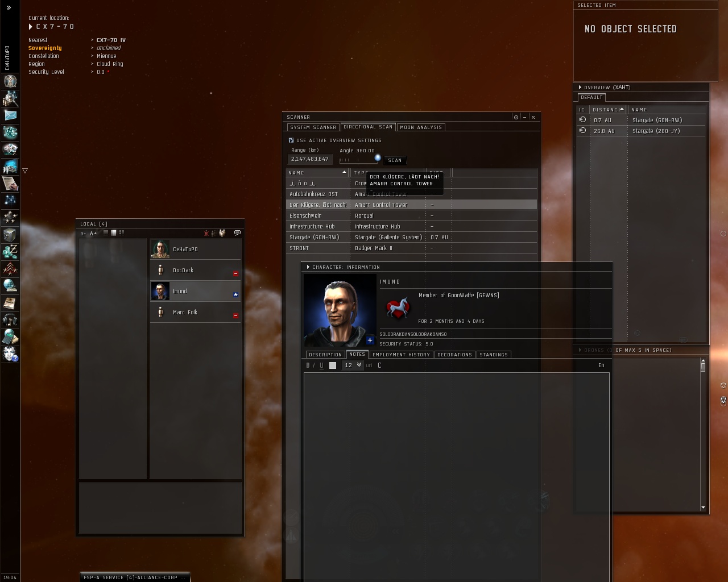Switch Local to detailed list view

[121, 233]
